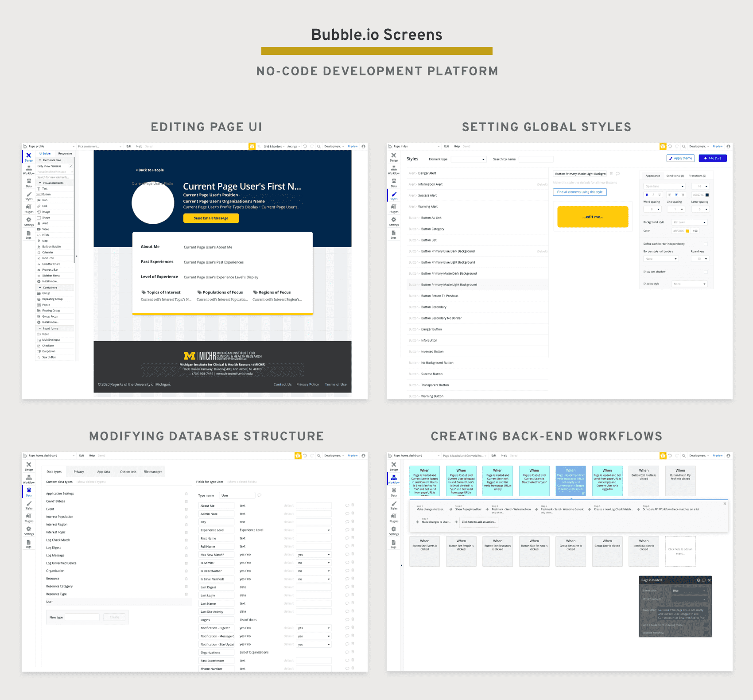Click Send Email Message button on profile page
Viewport: 753px width, 700px height.
(x=211, y=218)
